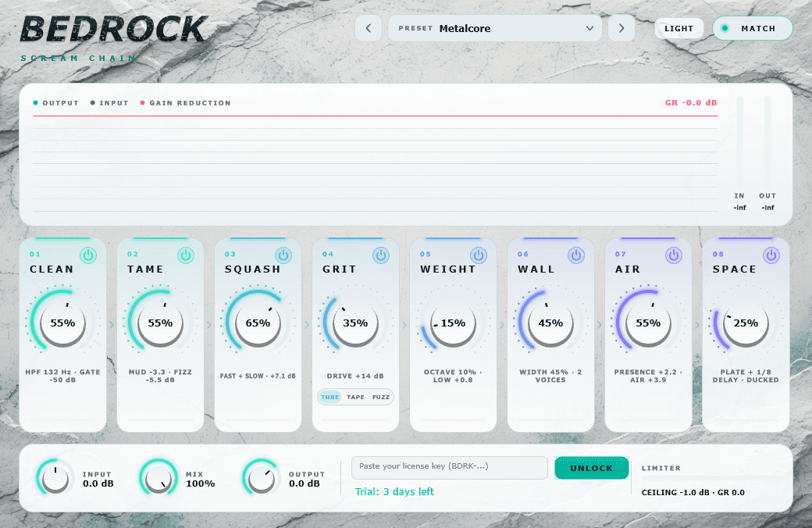Toggle the WALL module power icon

576,255
